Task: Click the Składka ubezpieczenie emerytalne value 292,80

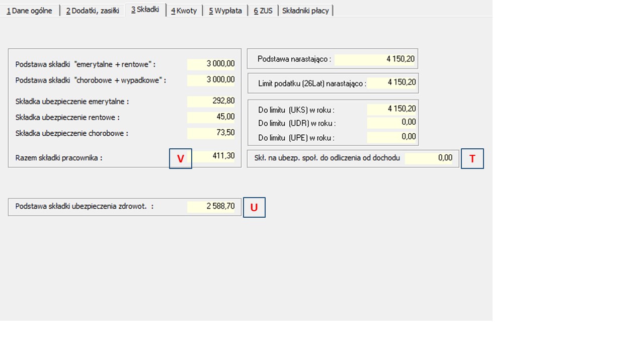Action: [211, 101]
